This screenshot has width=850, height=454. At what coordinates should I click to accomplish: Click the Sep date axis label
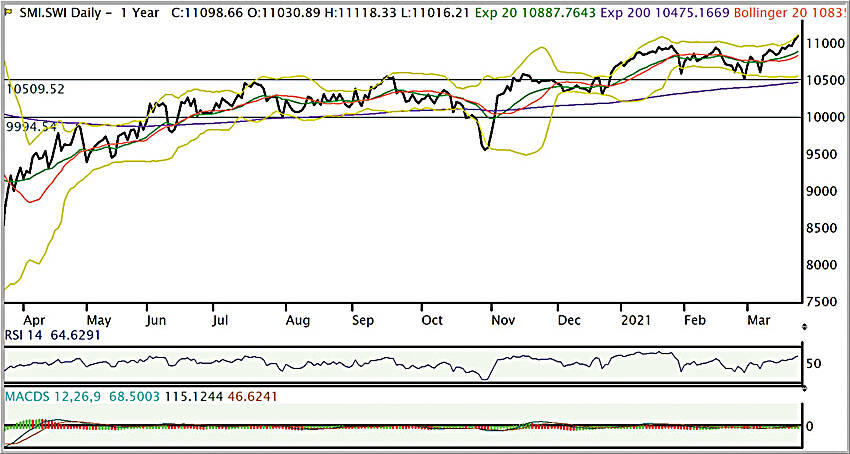[363, 321]
